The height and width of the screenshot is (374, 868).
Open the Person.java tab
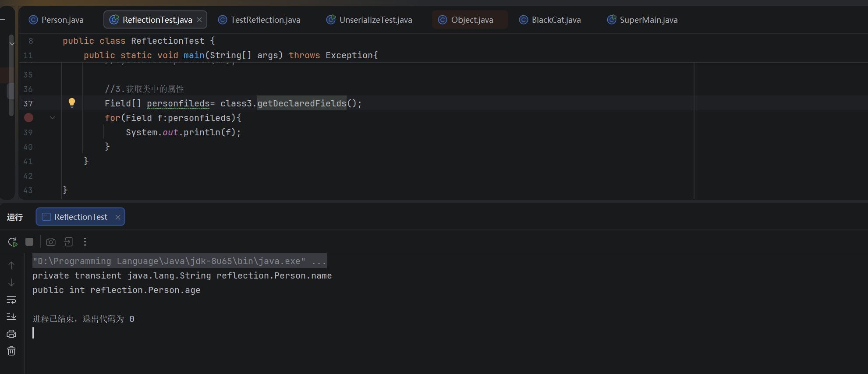[x=56, y=20]
